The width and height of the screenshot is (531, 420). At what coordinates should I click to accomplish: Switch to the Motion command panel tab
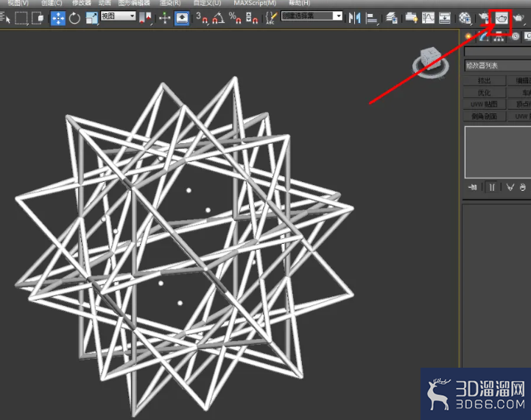[x=515, y=37]
